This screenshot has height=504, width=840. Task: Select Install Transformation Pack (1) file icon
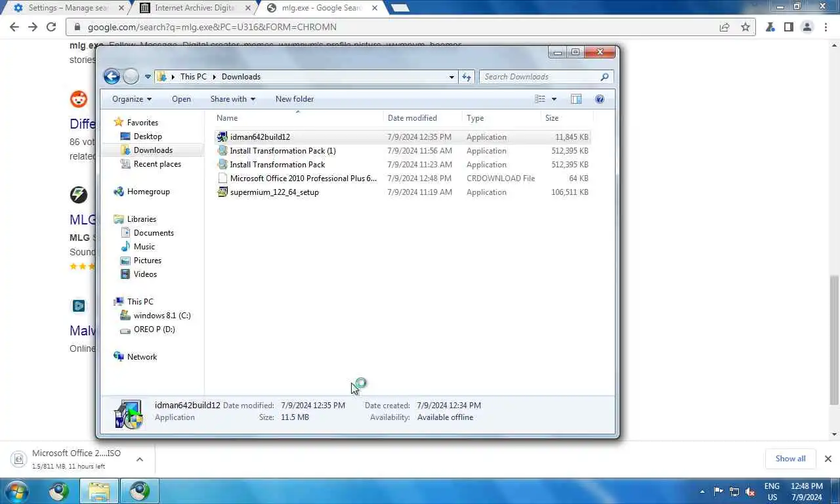pos(222,151)
